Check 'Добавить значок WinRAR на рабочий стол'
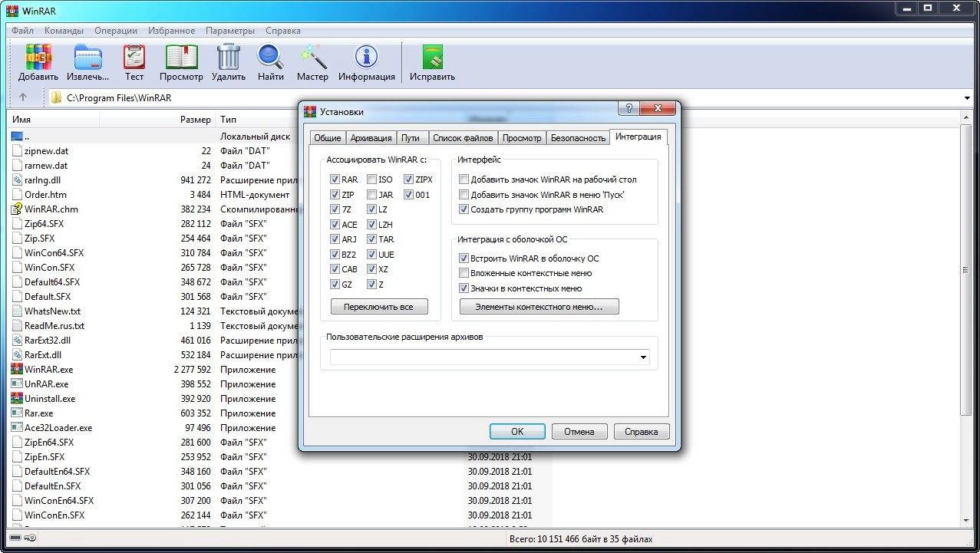Viewport: 980px width, 553px height. [464, 179]
